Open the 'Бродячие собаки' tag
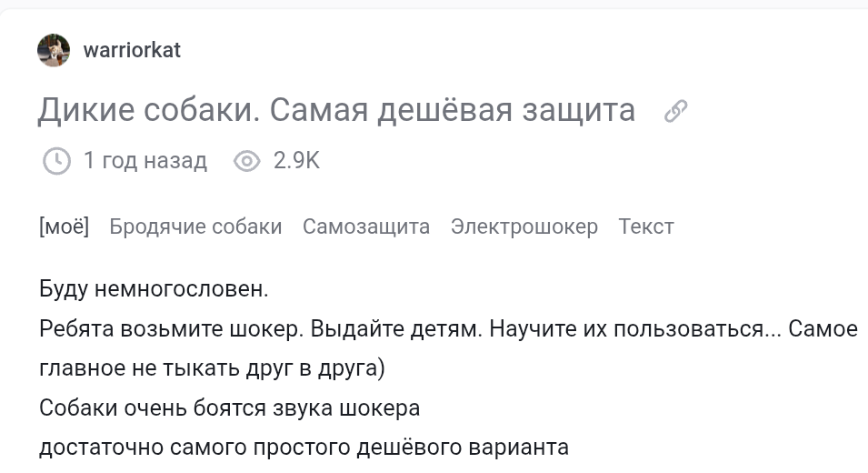 click(x=195, y=226)
